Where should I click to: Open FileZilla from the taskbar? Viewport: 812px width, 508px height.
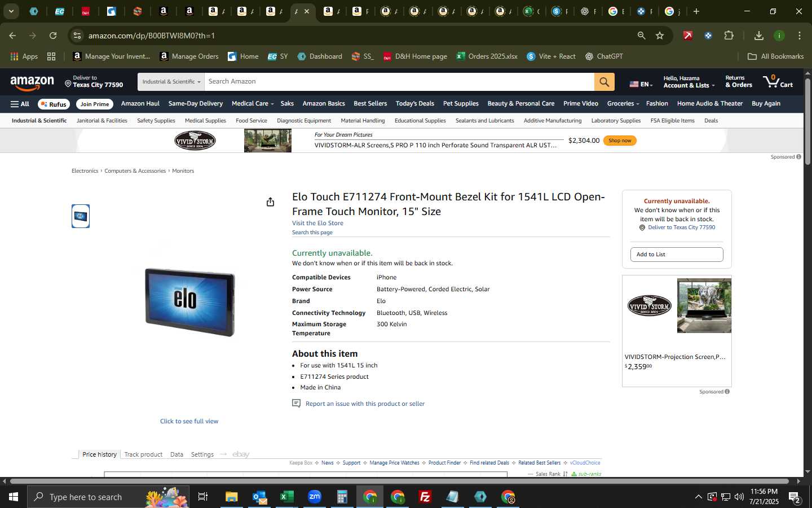click(x=425, y=497)
